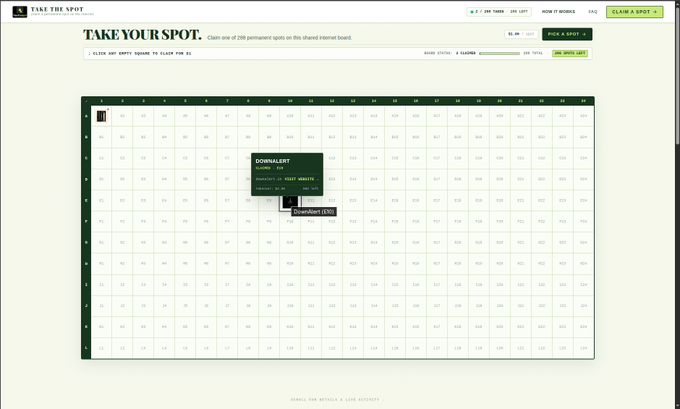Click the Scroll for details & live activity text
The image size is (680, 409).
tap(335, 399)
